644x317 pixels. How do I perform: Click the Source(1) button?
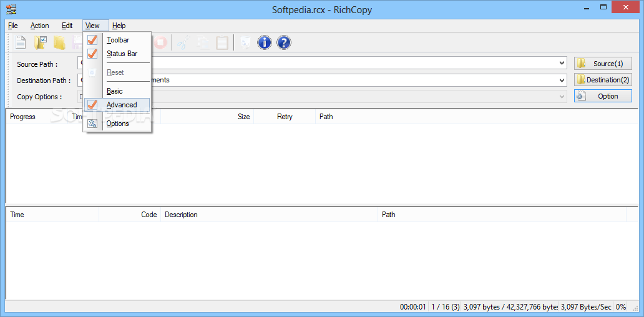(603, 64)
